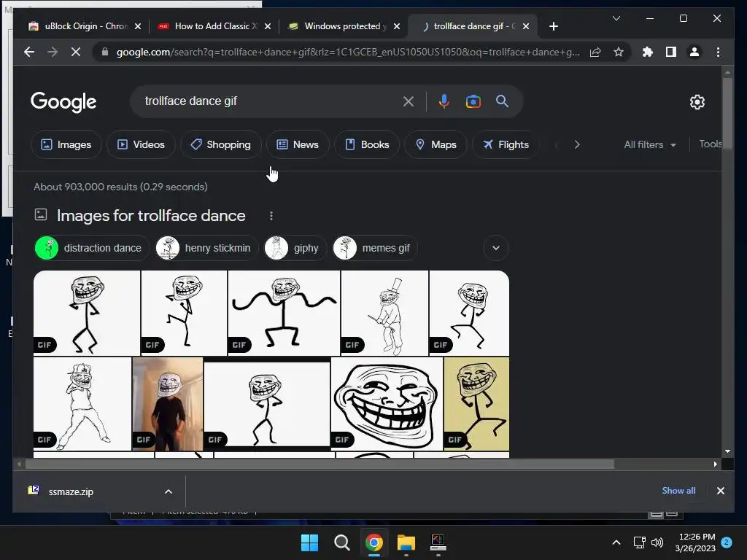Open the wavy arms trollface GIF
The image size is (747, 560).
pyautogui.click(x=284, y=314)
